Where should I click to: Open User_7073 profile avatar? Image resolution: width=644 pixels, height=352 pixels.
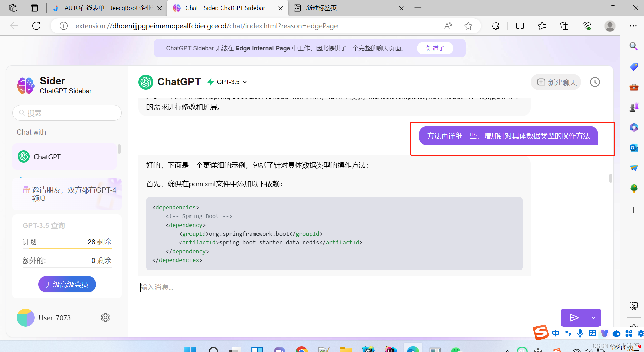point(26,318)
